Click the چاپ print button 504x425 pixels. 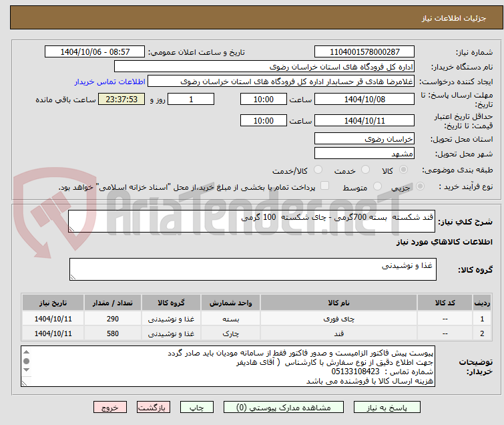[197, 408]
